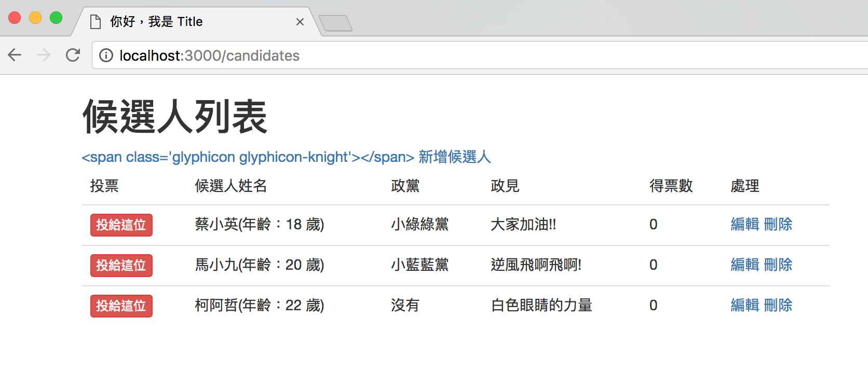The image size is (868, 387).
Task: Click the macOS green fullscreen window button
Action: (x=56, y=18)
